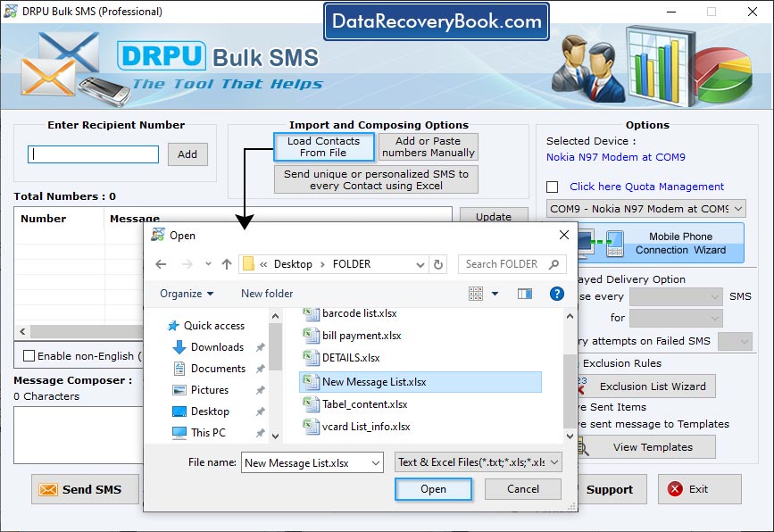Expand the File name dropdown

click(378, 462)
